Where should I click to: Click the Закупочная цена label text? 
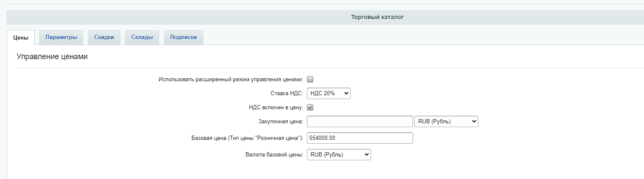[280, 122]
